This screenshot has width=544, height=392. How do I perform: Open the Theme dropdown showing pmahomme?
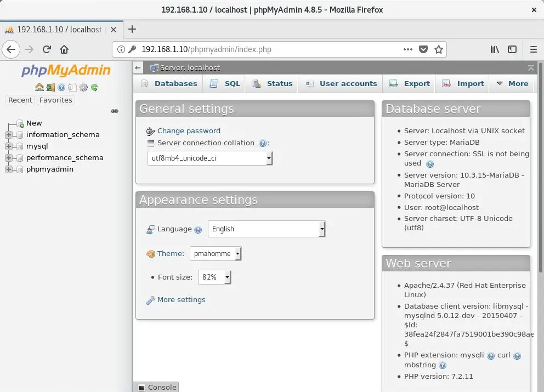pos(216,254)
